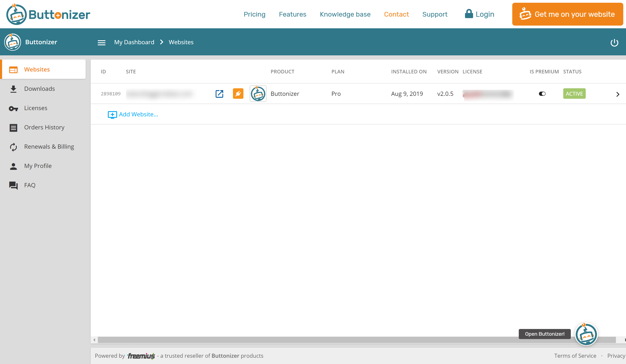
Task: Click the ACTIVE status badge
Action: (x=574, y=94)
